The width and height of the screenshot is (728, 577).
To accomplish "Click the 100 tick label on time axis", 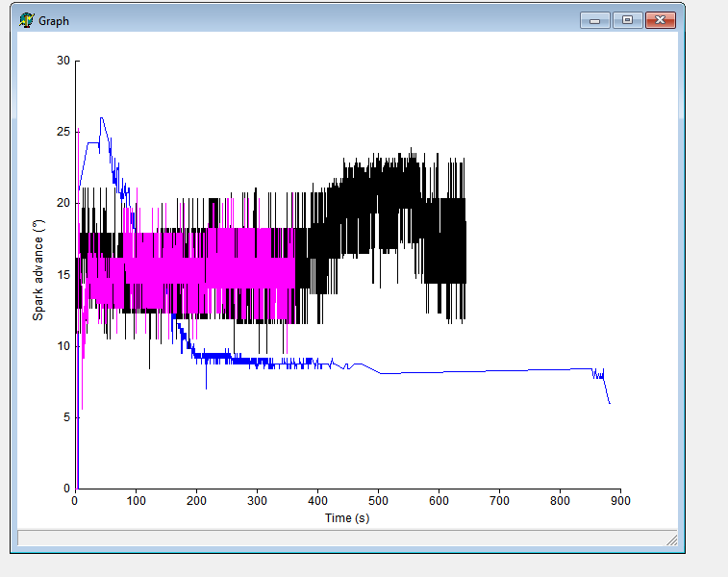I will [136, 501].
